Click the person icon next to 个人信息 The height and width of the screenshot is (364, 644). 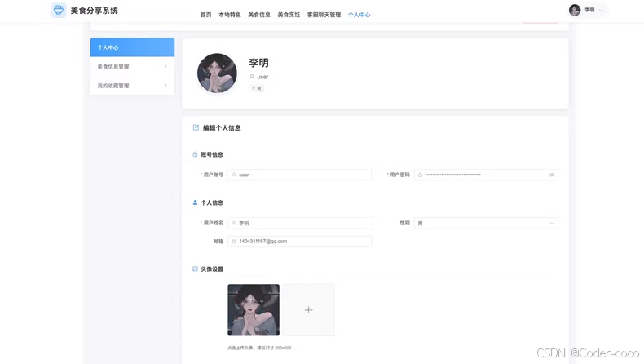(x=195, y=202)
